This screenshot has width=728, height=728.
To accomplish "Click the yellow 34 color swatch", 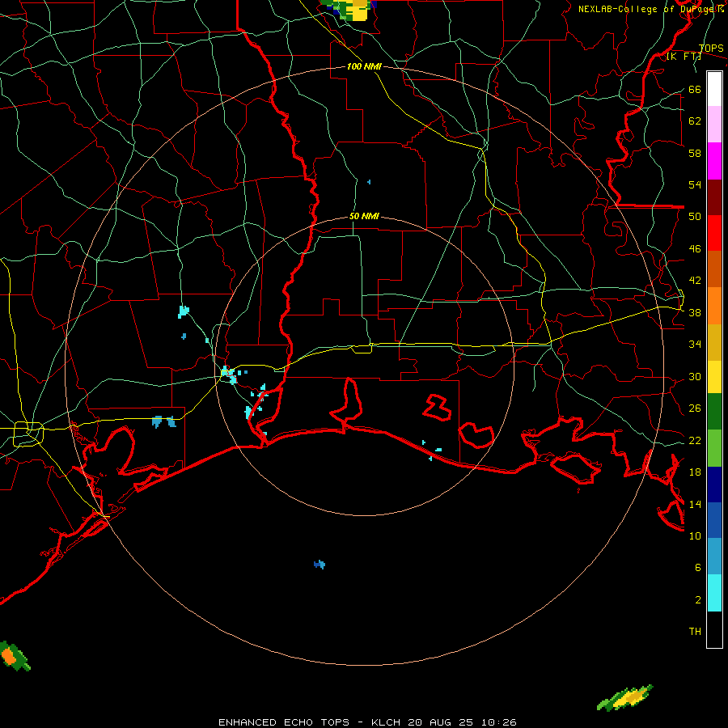I will [714, 377].
